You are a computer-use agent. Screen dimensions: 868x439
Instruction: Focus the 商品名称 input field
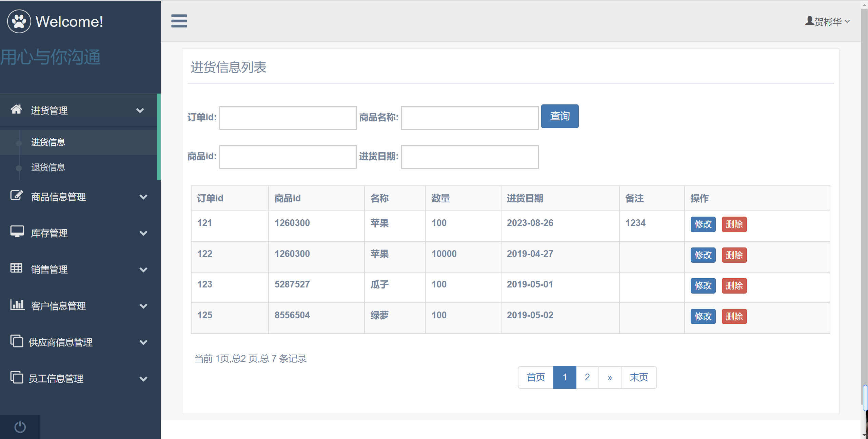tap(470, 118)
